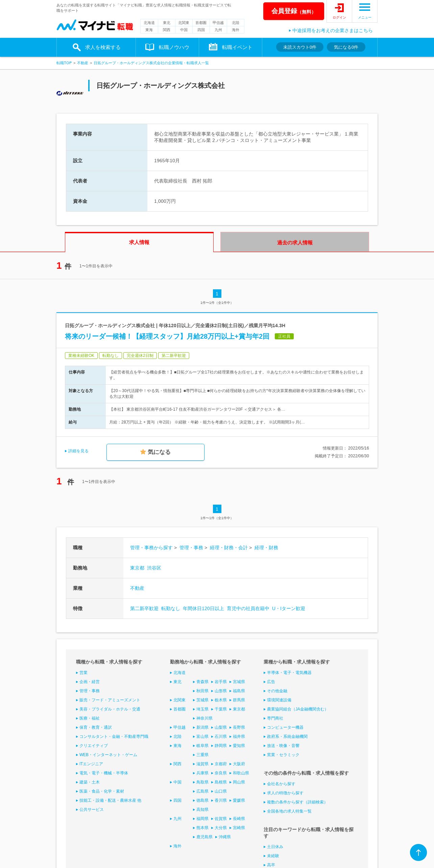
Task: Click the 不動産 breadcrumb link
Action: [82, 63]
